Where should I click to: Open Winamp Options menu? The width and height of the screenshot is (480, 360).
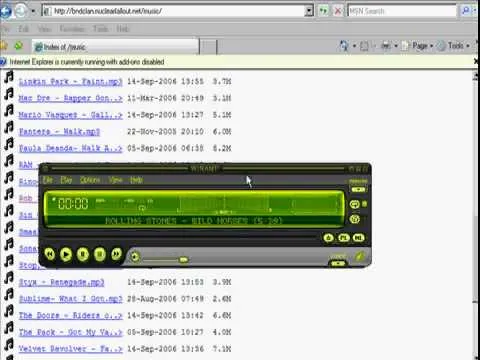(90, 180)
